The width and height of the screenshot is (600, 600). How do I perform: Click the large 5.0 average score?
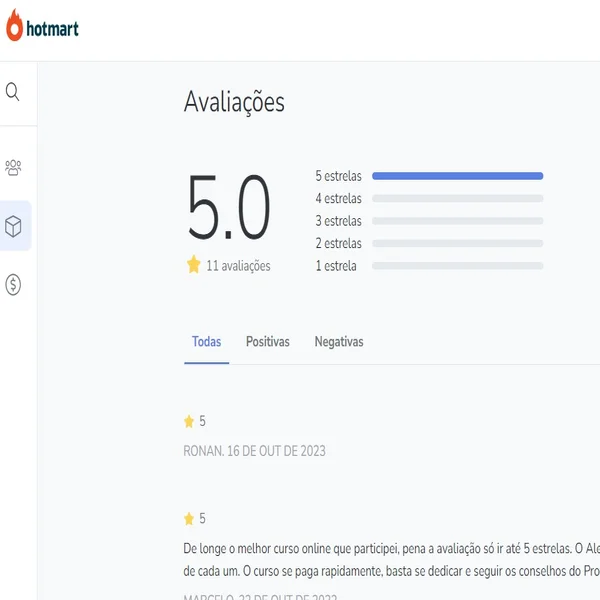[229, 207]
